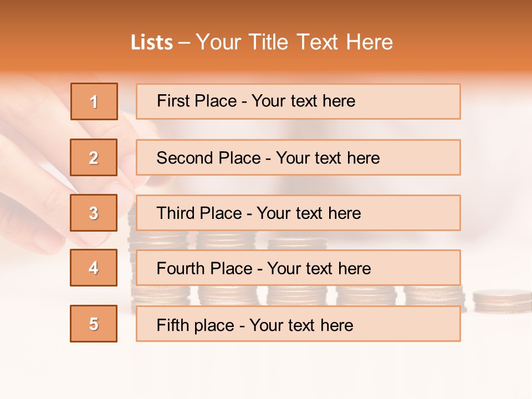This screenshot has height=399, width=532.
Task: Select the "Fifth place" text box
Action: [298, 324]
